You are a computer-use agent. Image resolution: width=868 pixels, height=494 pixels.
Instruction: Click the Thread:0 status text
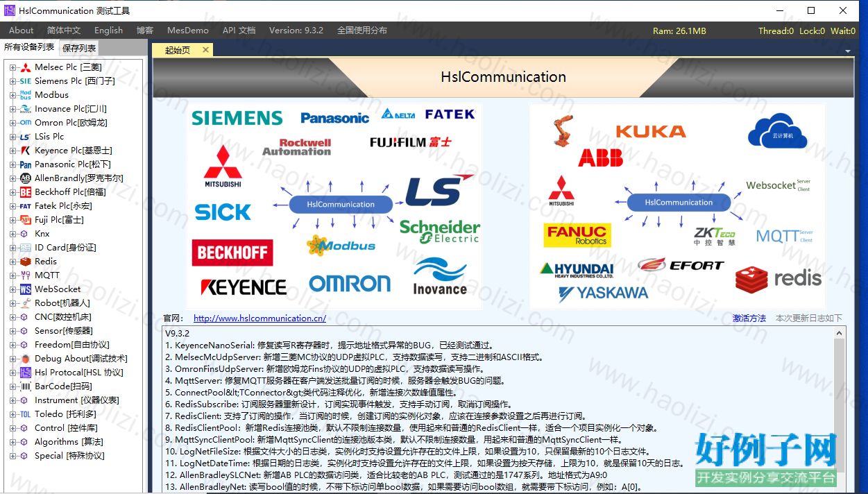(x=776, y=31)
